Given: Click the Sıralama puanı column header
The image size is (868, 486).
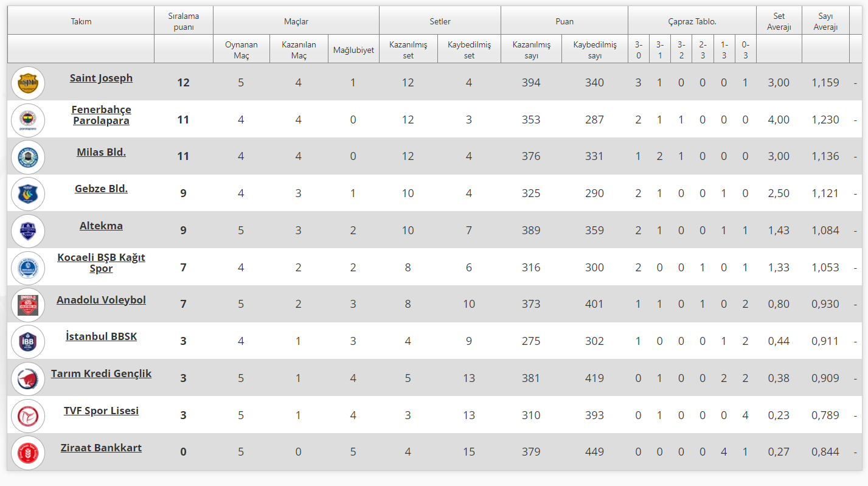Looking at the screenshot, I should (183, 21).
